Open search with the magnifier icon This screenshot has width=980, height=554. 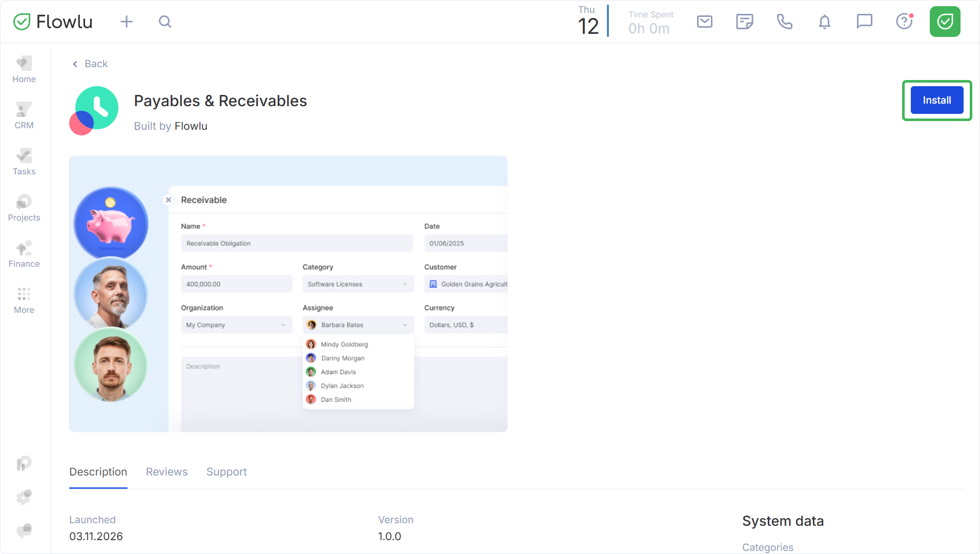(165, 22)
